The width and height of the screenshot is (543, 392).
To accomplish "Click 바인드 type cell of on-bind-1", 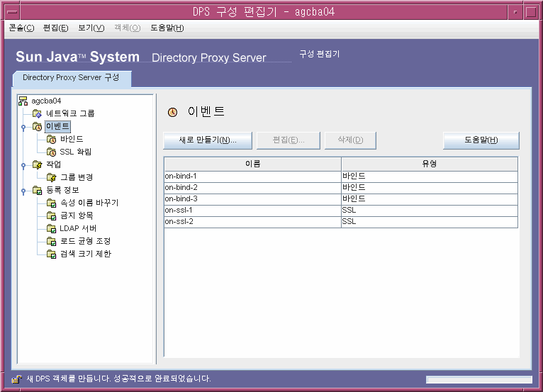I will pyautogui.click(x=430, y=177).
